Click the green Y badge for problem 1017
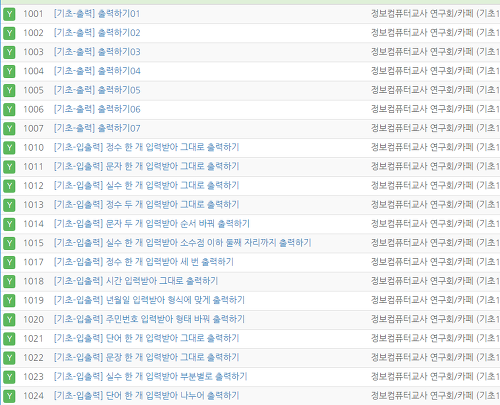 [9, 262]
